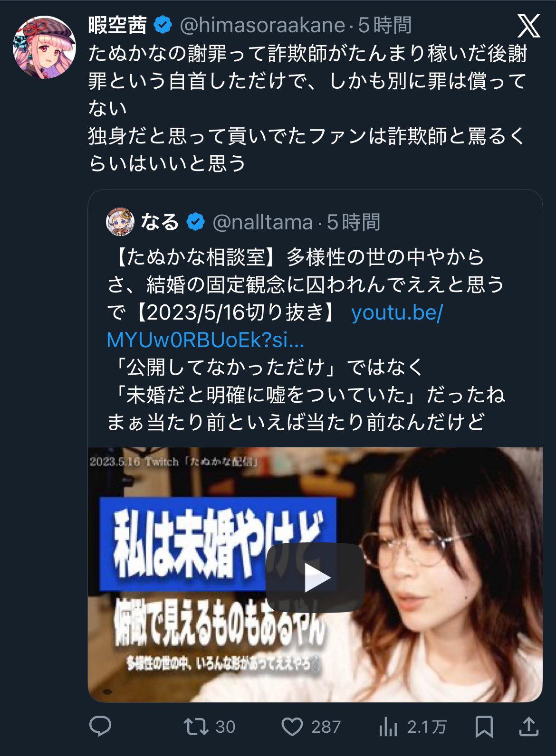Click the reply speech bubble icon
This screenshot has height=756, width=556.
[100, 726]
